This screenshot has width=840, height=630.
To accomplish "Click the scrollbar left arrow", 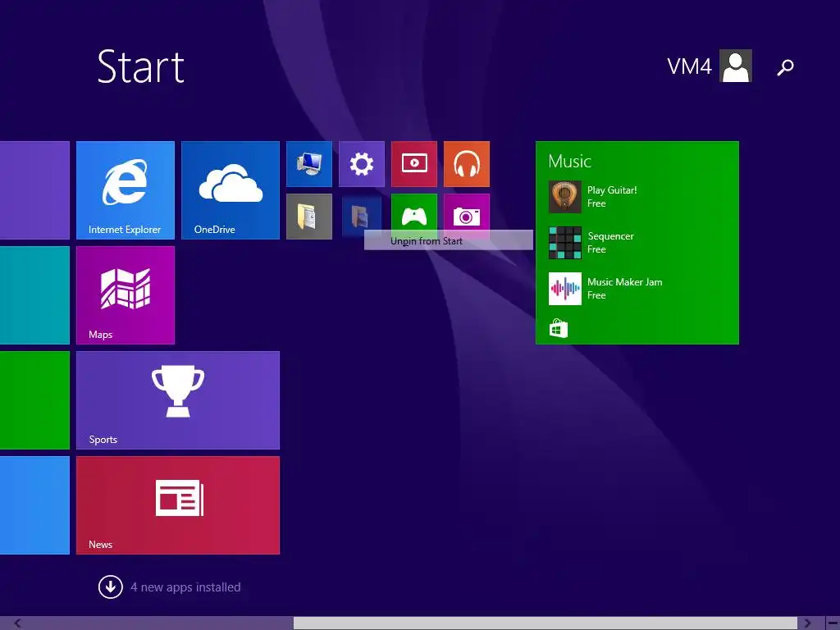I will (17, 623).
